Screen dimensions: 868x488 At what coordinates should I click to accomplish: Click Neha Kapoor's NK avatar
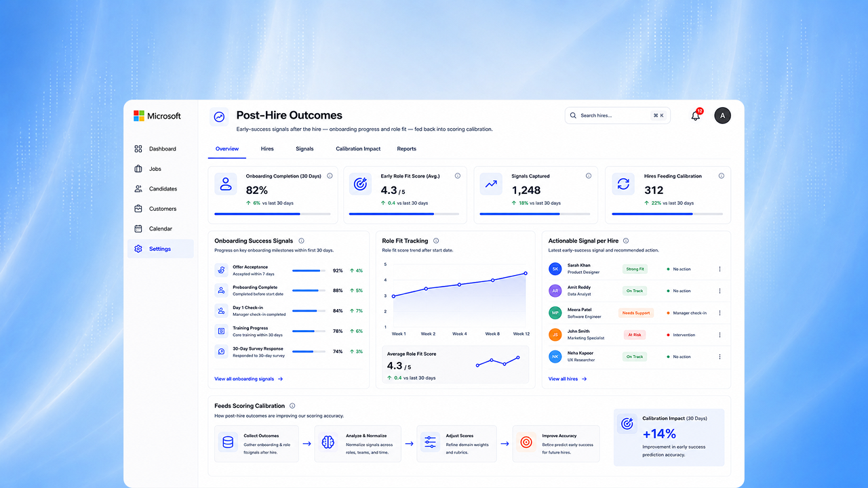(x=555, y=357)
